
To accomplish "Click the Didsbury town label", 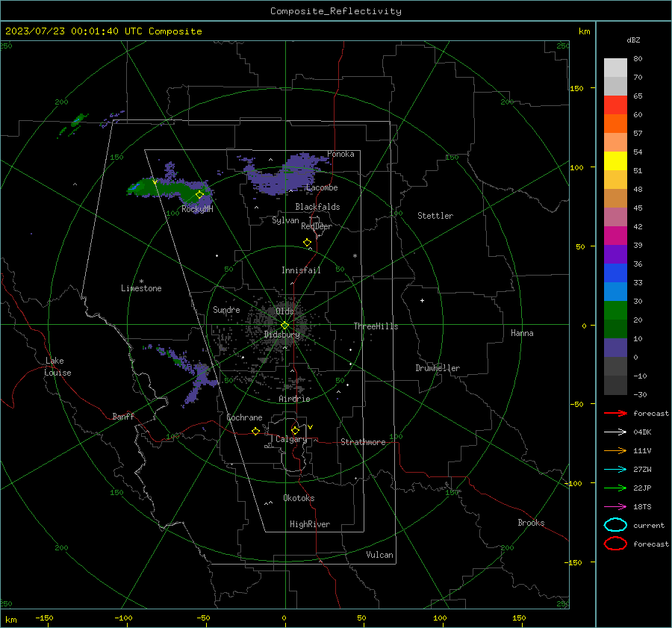I will [x=282, y=335].
